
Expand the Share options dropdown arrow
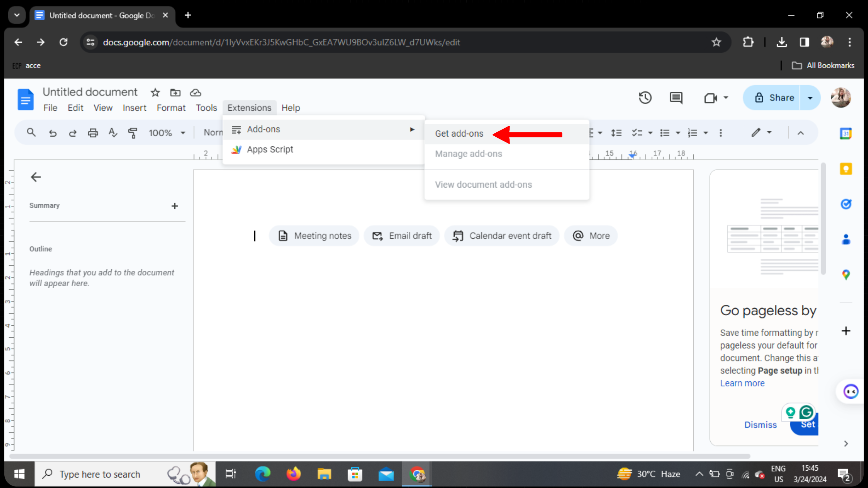pyautogui.click(x=810, y=98)
